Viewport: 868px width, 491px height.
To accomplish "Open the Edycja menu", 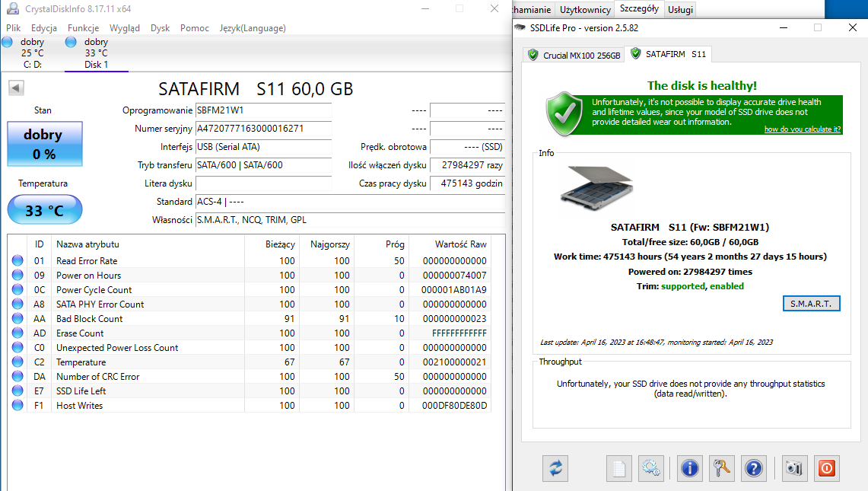I will click(43, 27).
